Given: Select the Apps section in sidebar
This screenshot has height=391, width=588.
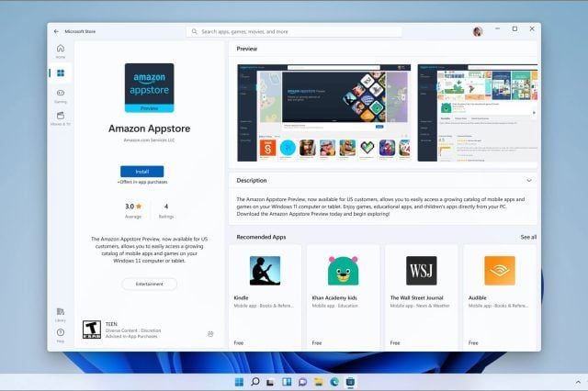Looking at the screenshot, I should coord(61,73).
